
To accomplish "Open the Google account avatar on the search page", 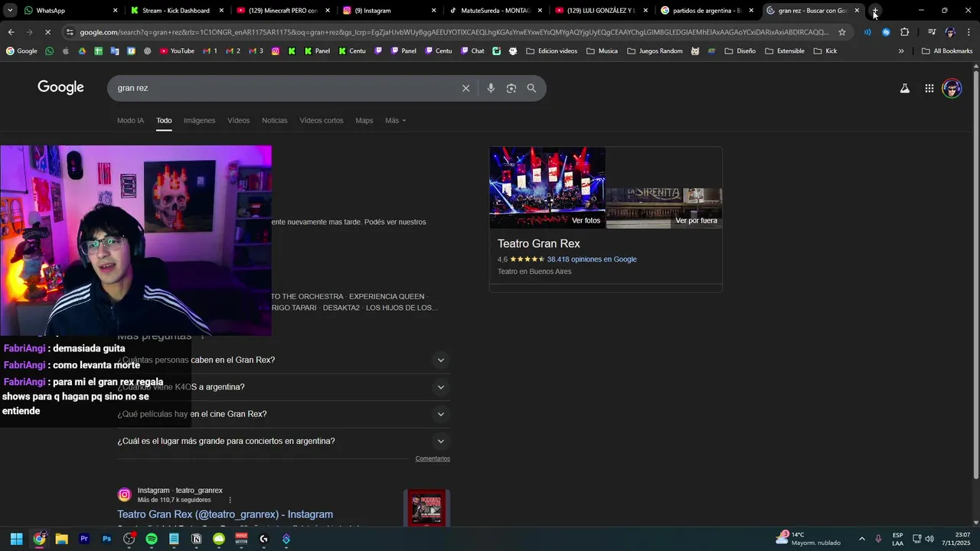I will (952, 88).
